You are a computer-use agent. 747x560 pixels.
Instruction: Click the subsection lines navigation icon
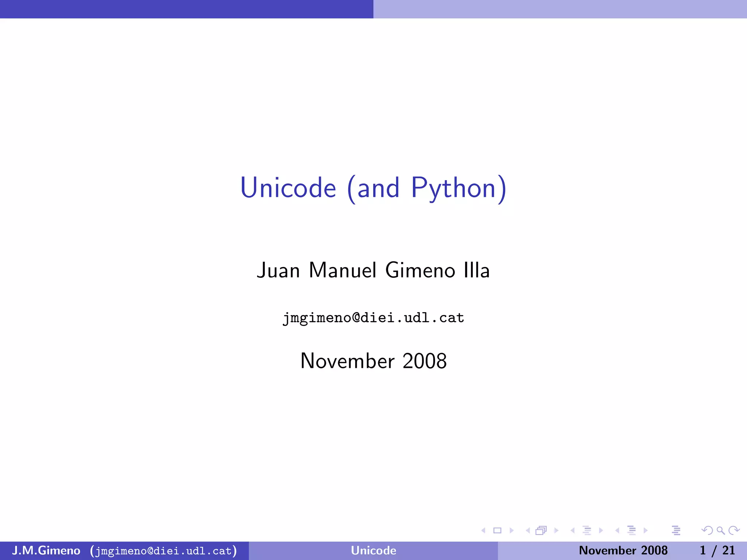click(587, 530)
